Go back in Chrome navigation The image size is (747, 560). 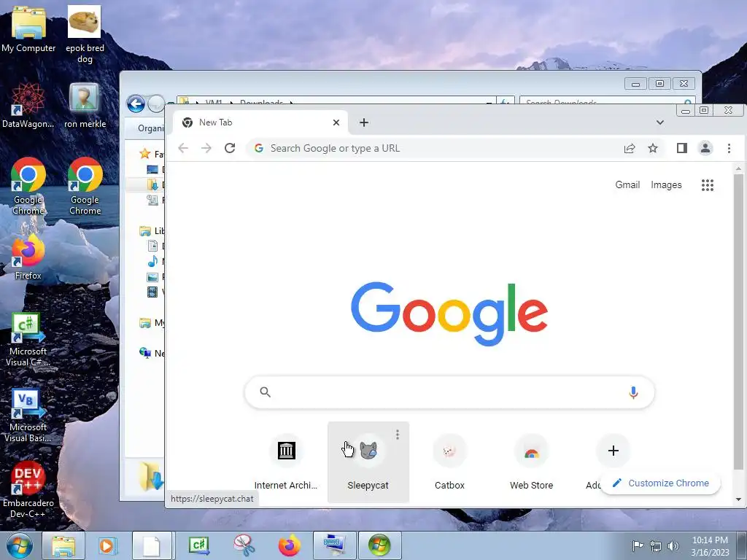(x=183, y=148)
